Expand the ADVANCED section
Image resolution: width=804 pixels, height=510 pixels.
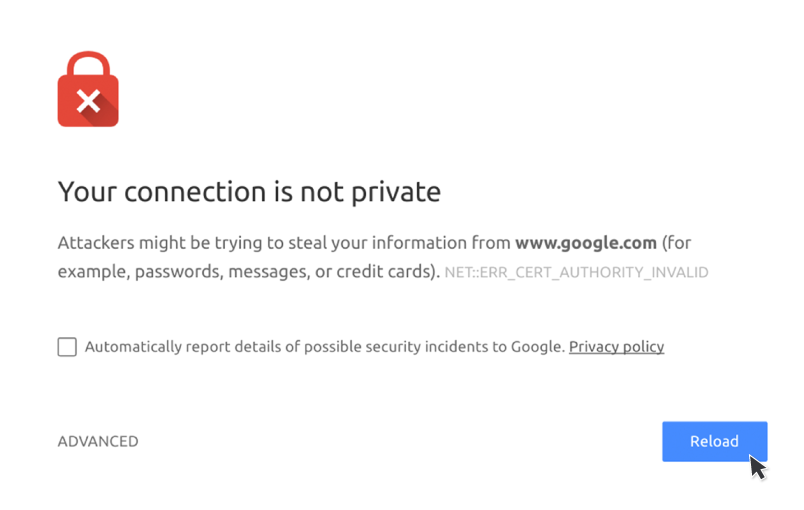98,441
